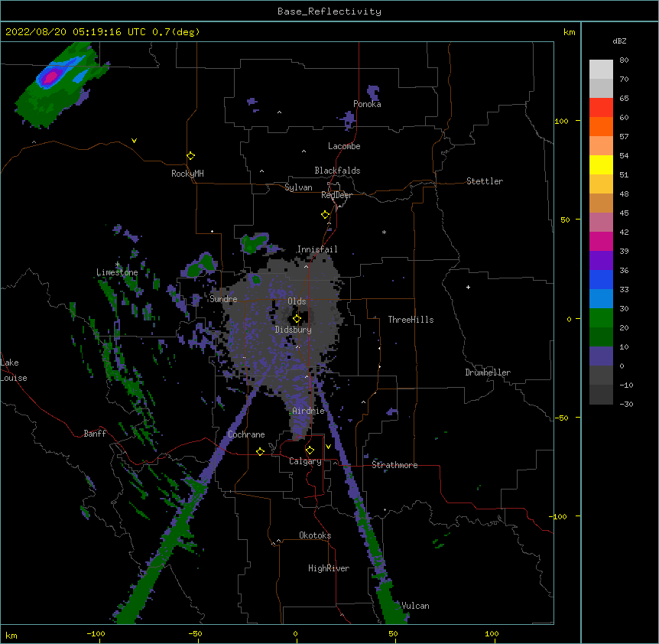Click the Airdrie city label
659x644 pixels.
point(309,411)
